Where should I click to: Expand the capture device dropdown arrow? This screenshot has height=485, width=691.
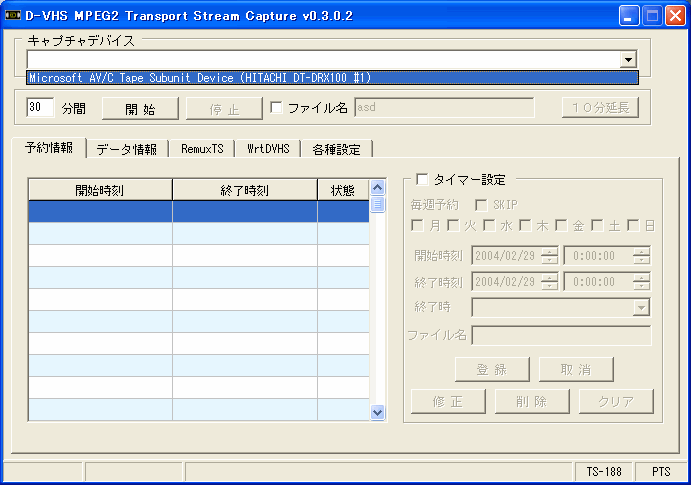pyautogui.click(x=628, y=60)
